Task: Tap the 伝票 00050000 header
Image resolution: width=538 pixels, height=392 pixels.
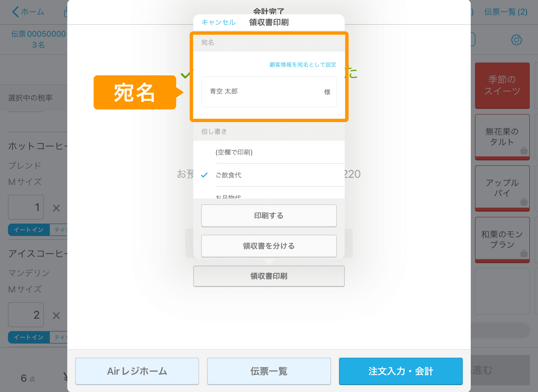Action: [x=38, y=34]
